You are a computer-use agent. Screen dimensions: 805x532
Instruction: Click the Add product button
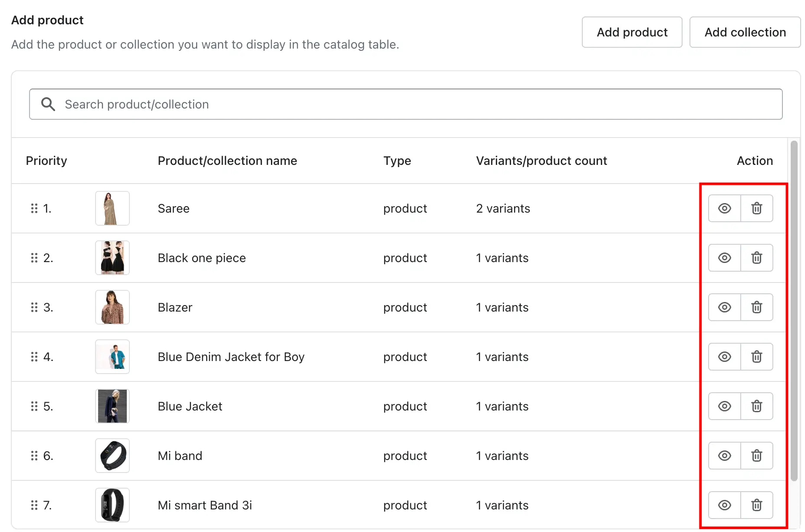click(632, 32)
